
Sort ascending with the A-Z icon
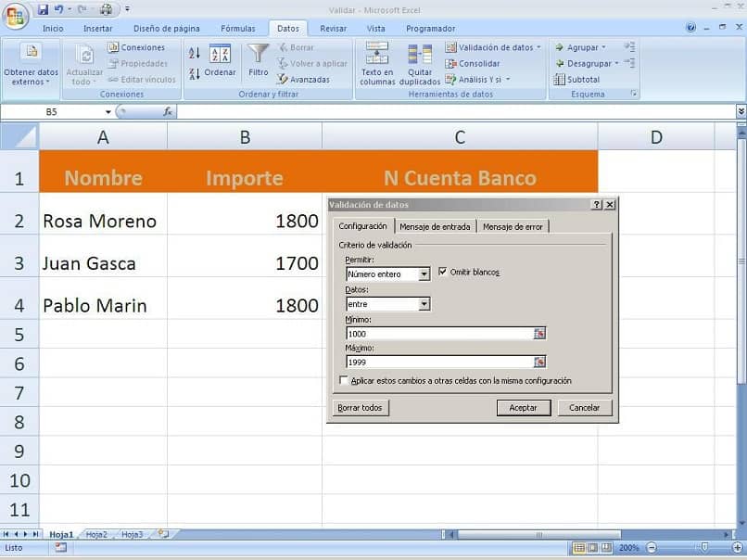(194, 53)
